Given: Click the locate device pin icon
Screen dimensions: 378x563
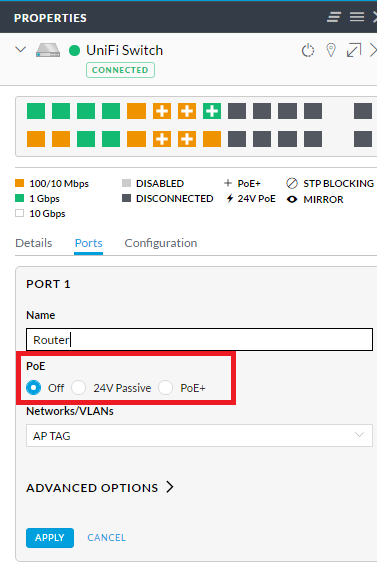Looking at the screenshot, I should pos(331,50).
